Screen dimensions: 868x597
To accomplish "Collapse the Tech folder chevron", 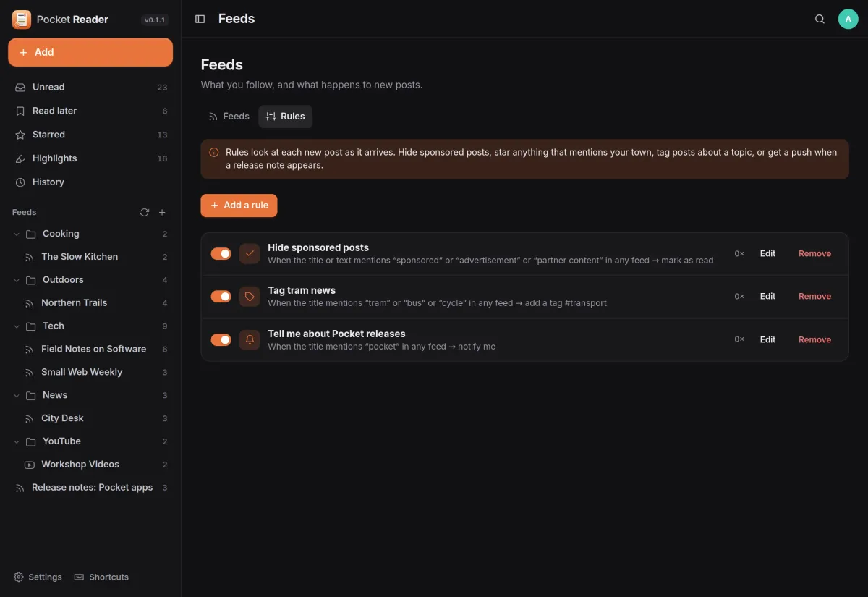I will (17, 326).
